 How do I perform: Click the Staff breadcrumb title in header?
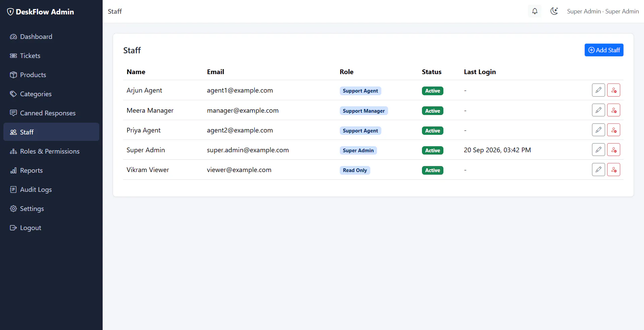[115, 11]
